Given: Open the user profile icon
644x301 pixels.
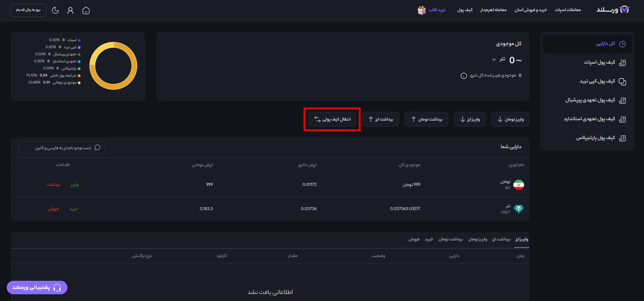Looking at the screenshot, I should coord(70,11).
